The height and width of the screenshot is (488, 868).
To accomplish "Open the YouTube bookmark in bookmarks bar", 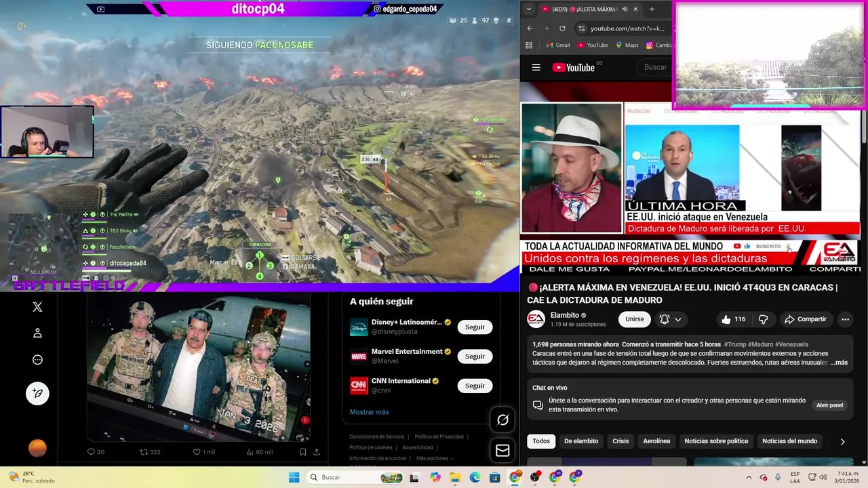I will point(592,45).
